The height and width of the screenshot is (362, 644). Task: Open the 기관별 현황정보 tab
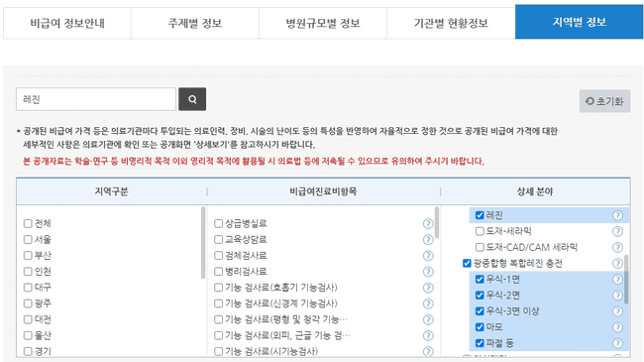pyautogui.click(x=451, y=23)
